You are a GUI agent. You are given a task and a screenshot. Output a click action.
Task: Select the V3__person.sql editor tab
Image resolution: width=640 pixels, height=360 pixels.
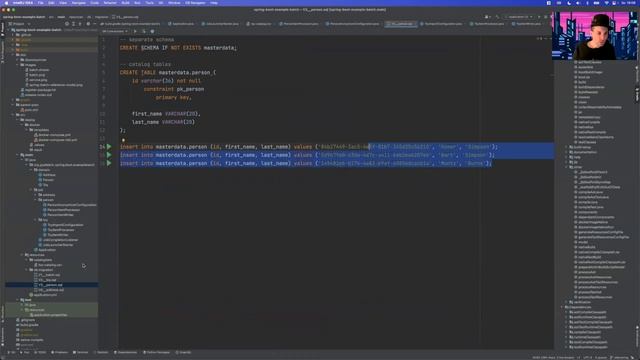click(402, 24)
